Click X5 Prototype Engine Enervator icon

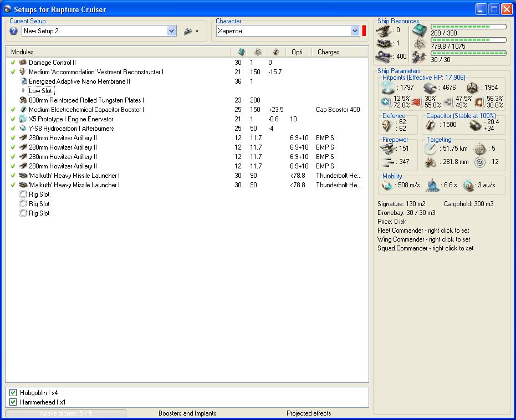click(23, 119)
